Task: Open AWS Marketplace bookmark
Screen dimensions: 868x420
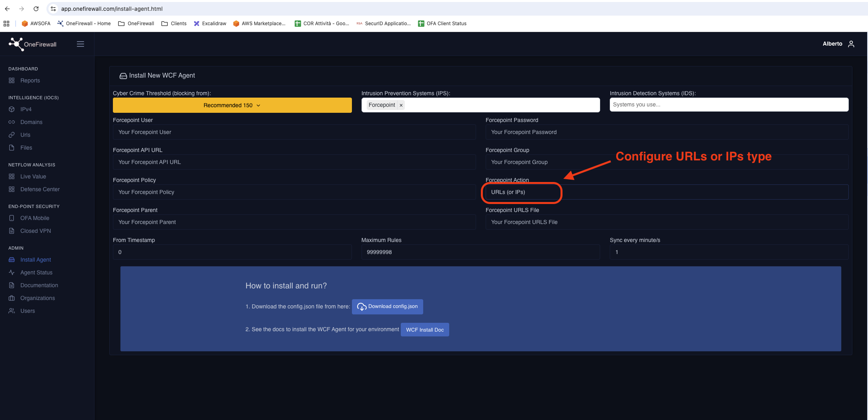Action: pos(259,24)
